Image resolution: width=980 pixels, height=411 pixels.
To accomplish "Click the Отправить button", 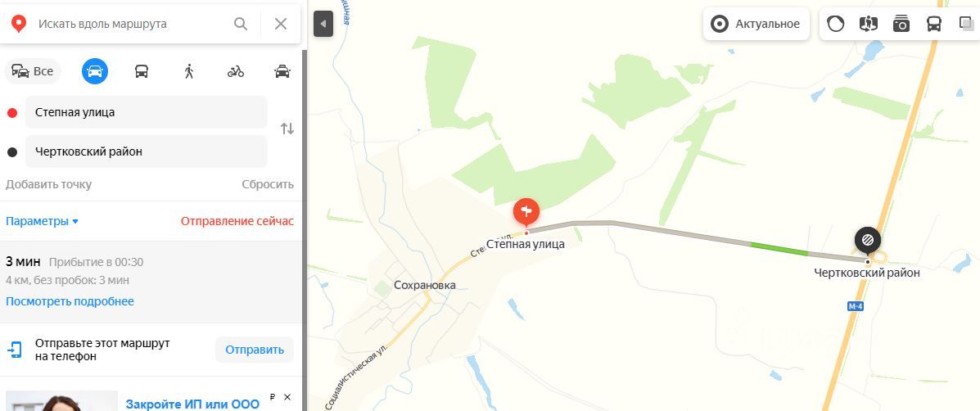I will pyautogui.click(x=255, y=350).
